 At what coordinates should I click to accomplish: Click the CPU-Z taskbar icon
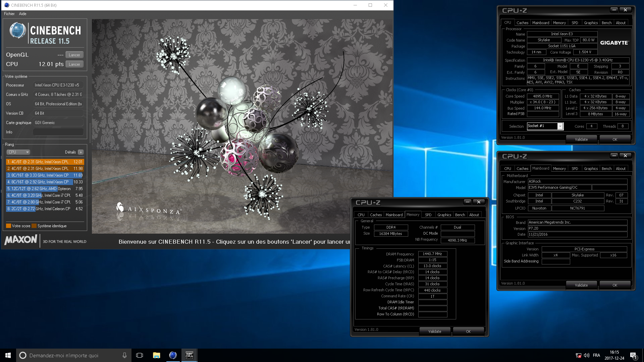[190, 355]
